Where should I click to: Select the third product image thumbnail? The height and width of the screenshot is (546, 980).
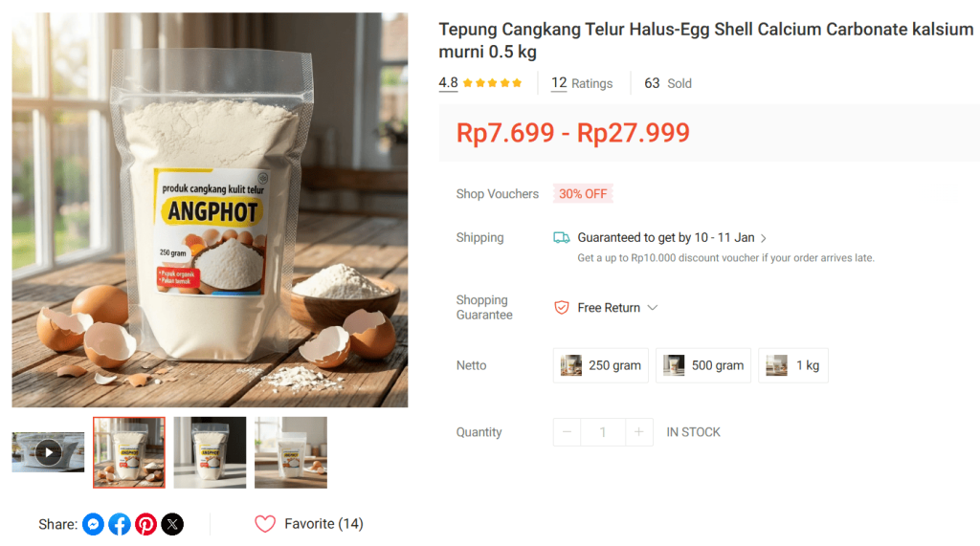[291, 452]
